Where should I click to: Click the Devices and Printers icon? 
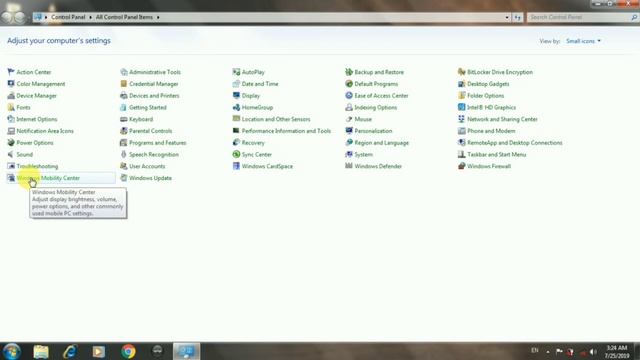(x=124, y=96)
